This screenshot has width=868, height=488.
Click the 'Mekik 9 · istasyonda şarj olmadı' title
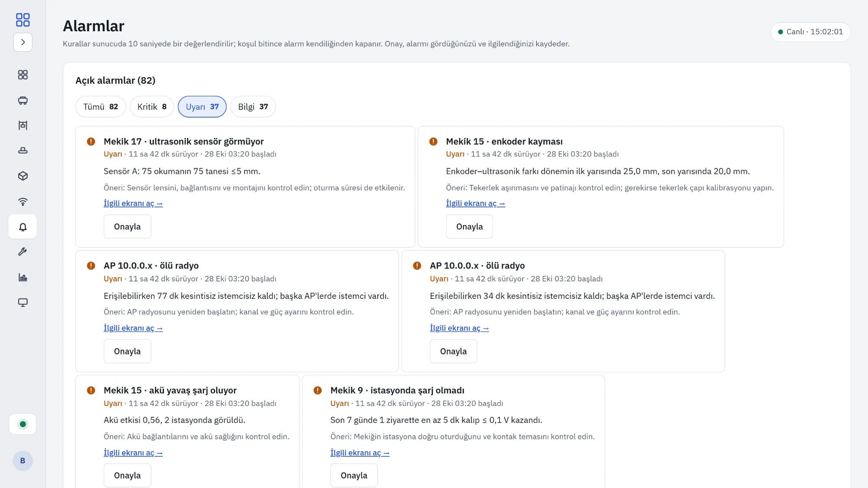click(x=397, y=390)
